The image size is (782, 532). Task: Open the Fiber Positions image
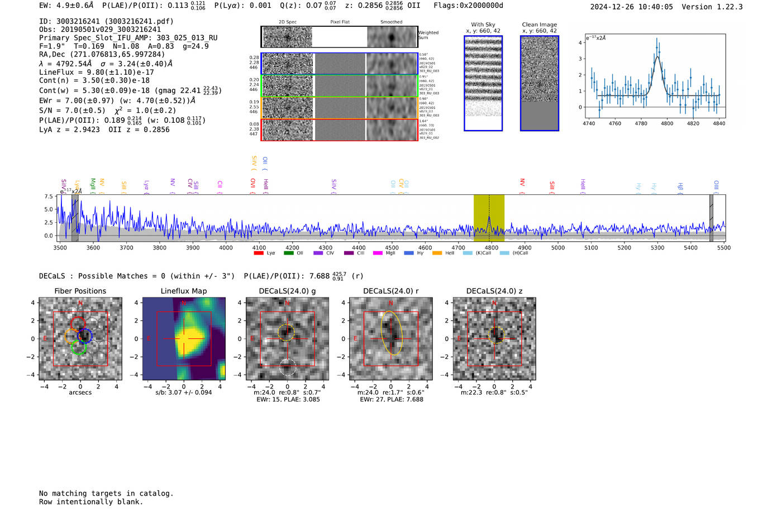[80, 339]
